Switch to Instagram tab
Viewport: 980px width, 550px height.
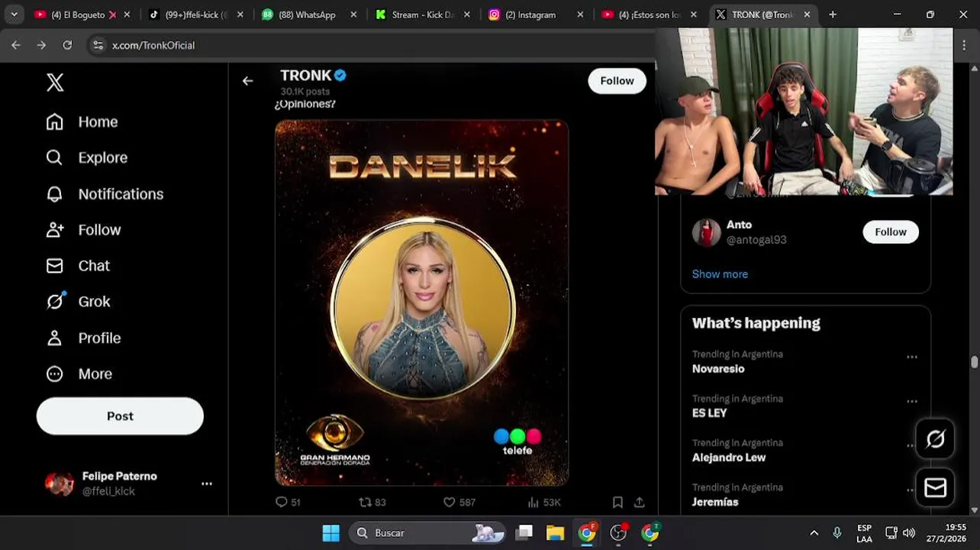point(535,15)
